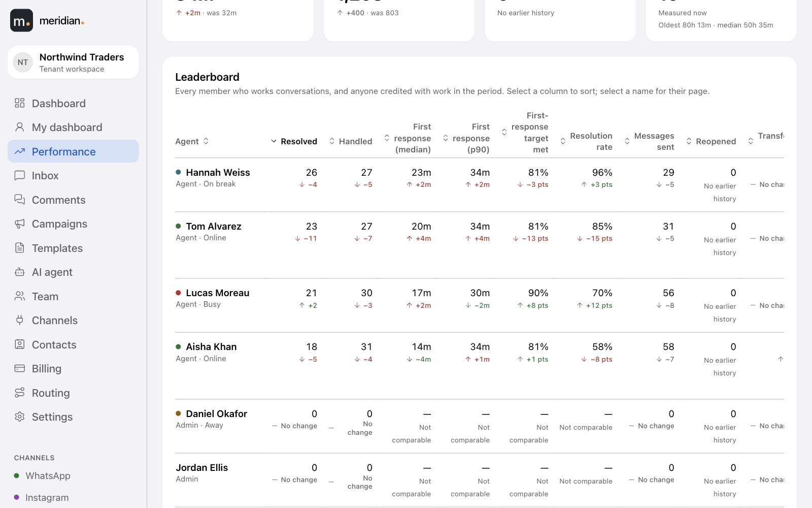Open Tom Alvarez's agent page
The image size is (812, 508).
214,226
